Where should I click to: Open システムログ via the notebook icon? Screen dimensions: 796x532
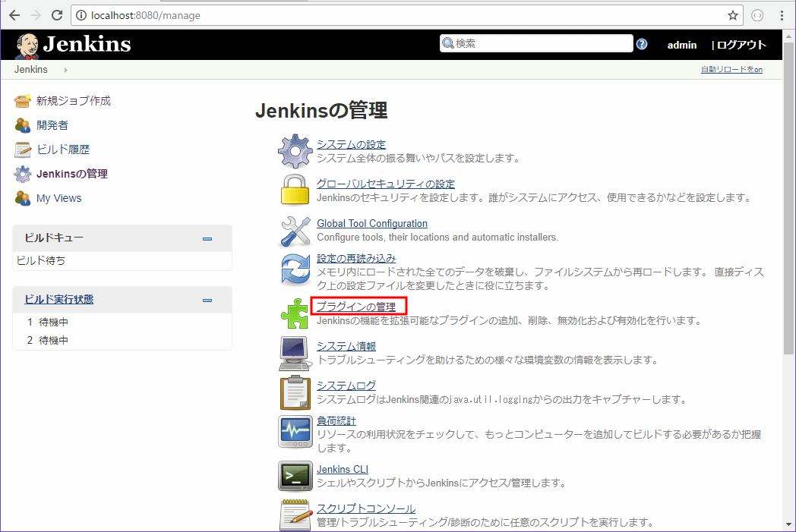click(x=295, y=393)
